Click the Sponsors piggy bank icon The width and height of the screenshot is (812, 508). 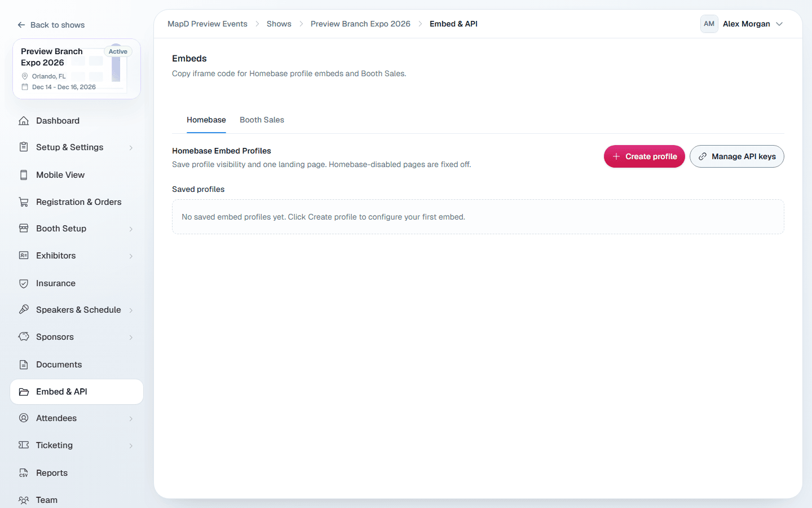[x=24, y=337]
